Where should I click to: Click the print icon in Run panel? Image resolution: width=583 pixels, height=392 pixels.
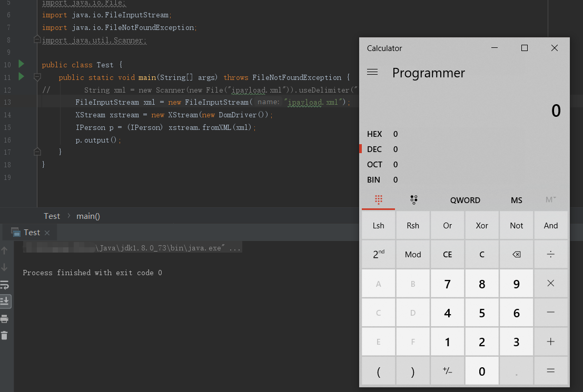[5, 318]
